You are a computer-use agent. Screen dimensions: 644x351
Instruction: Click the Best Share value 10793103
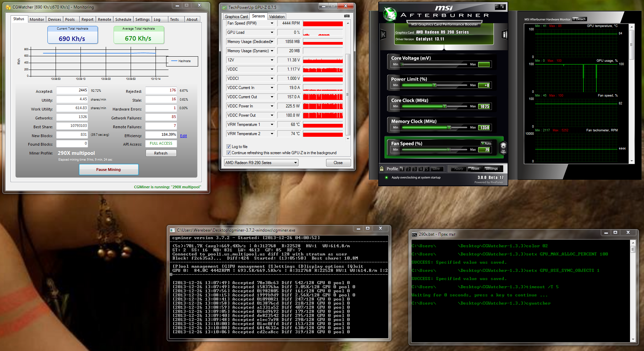pyautogui.click(x=72, y=126)
